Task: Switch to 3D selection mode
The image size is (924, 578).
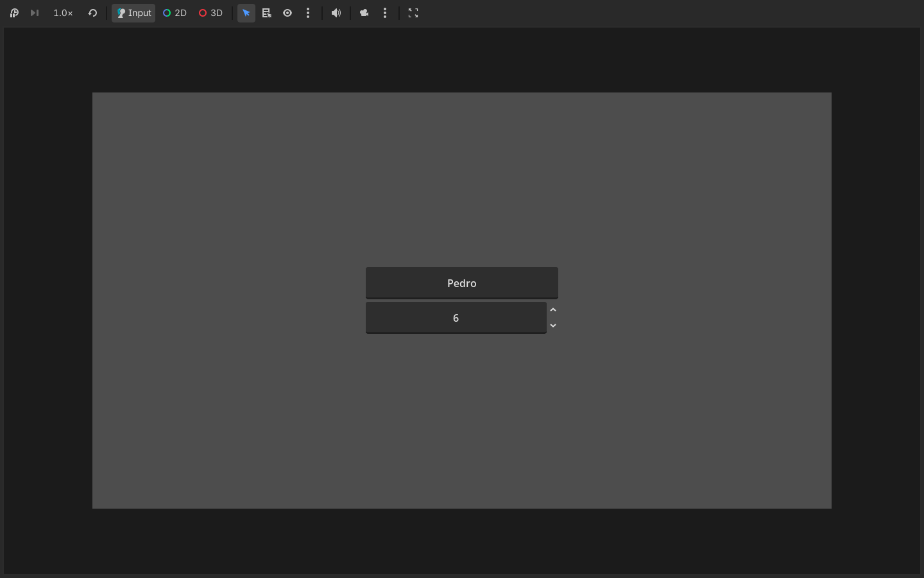Action: click(x=210, y=13)
